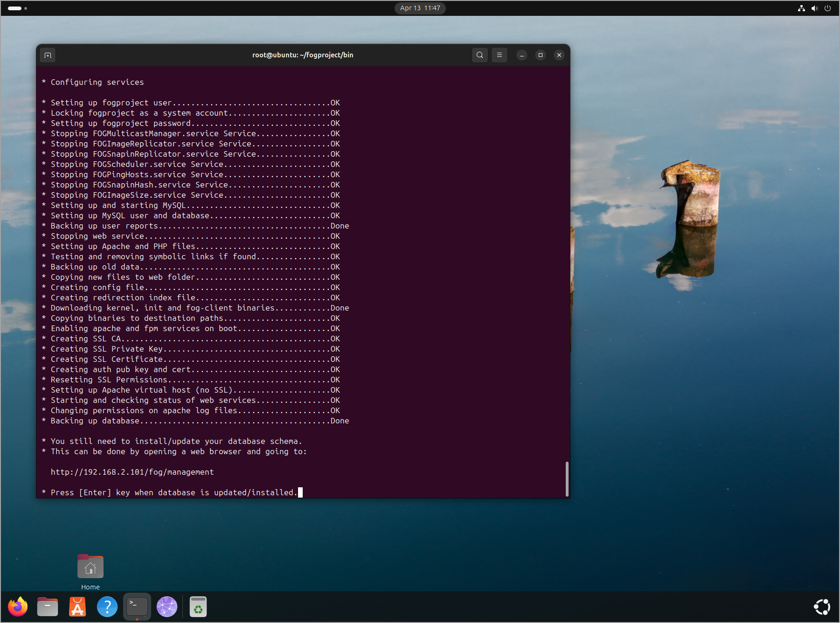
Task: Click 'Creating redirection index file' line
Action: click(191, 298)
